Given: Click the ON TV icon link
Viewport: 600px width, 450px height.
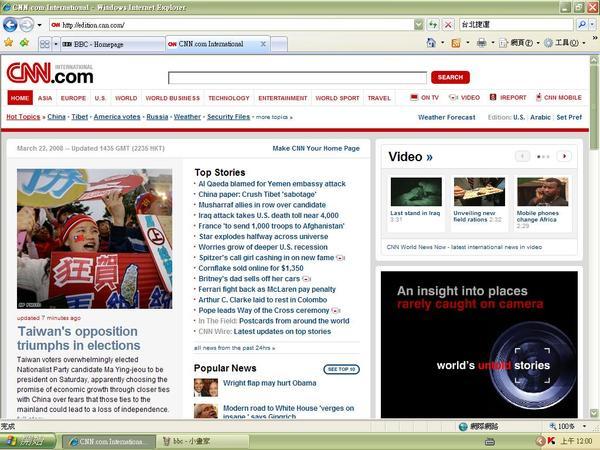Looking at the screenshot, I should click(424, 98).
